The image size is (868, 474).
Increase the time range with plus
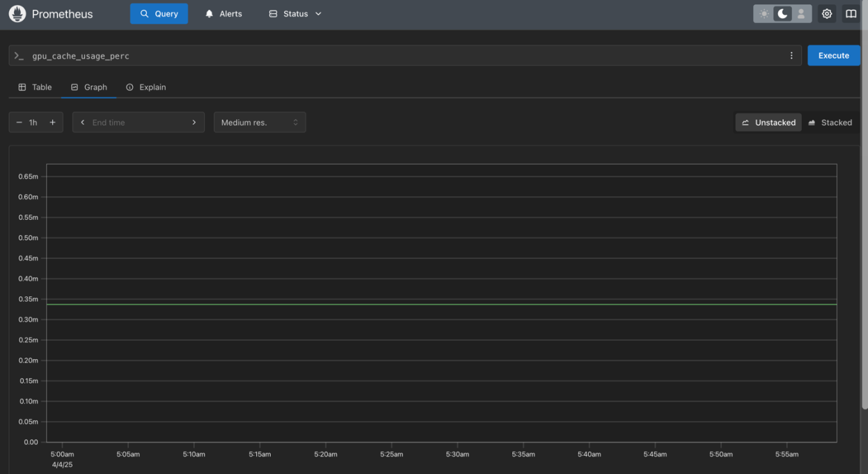point(52,123)
